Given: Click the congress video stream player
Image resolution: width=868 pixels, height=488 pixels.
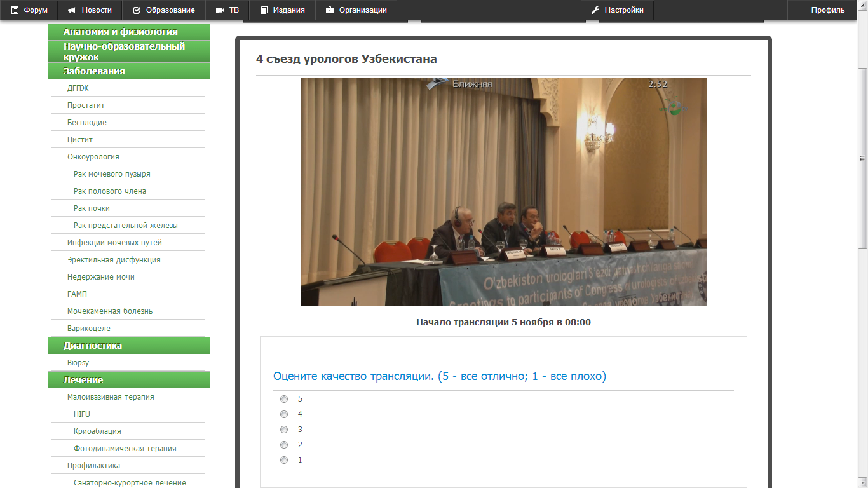Looking at the screenshot, I should (503, 192).
